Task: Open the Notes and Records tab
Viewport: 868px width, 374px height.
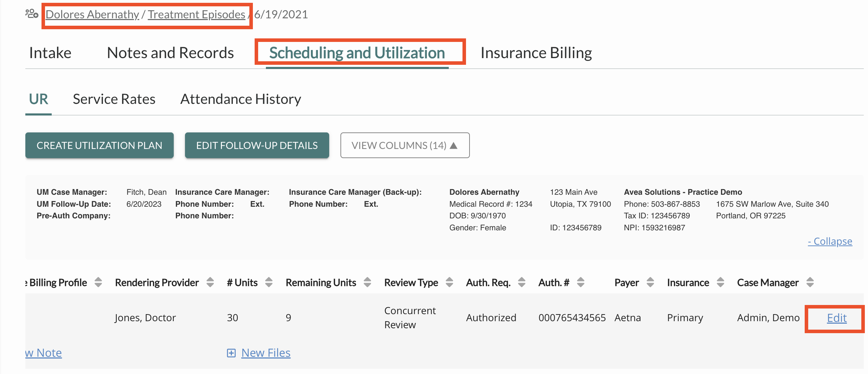Action: 170,52
